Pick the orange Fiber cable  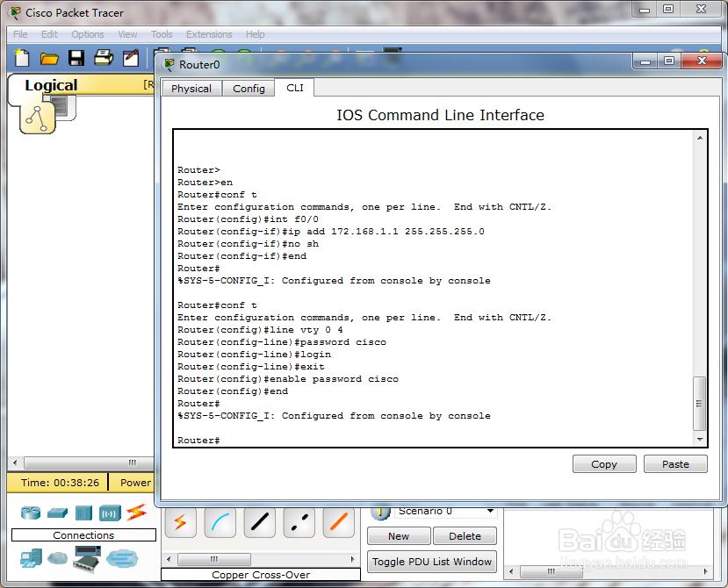click(x=338, y=522)
